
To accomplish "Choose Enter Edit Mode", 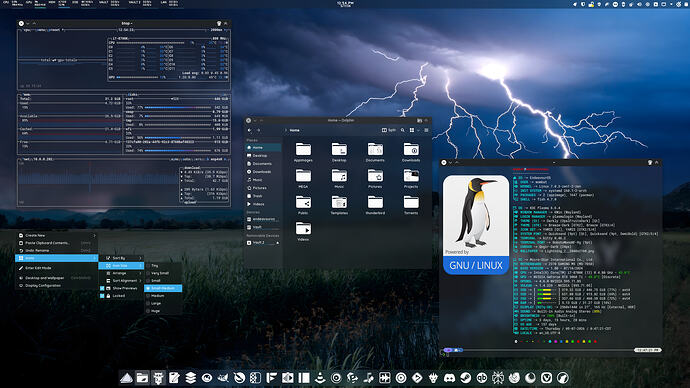I will [57, 267].
